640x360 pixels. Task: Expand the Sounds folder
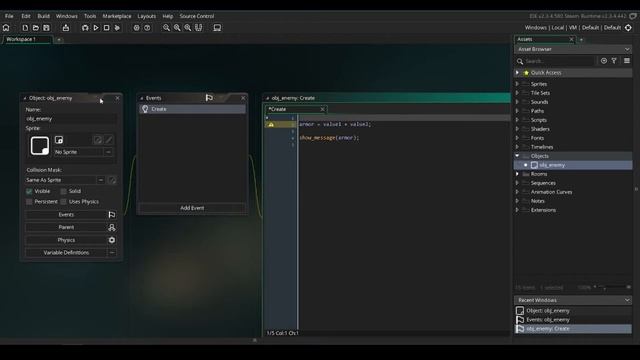pos(518,102)
